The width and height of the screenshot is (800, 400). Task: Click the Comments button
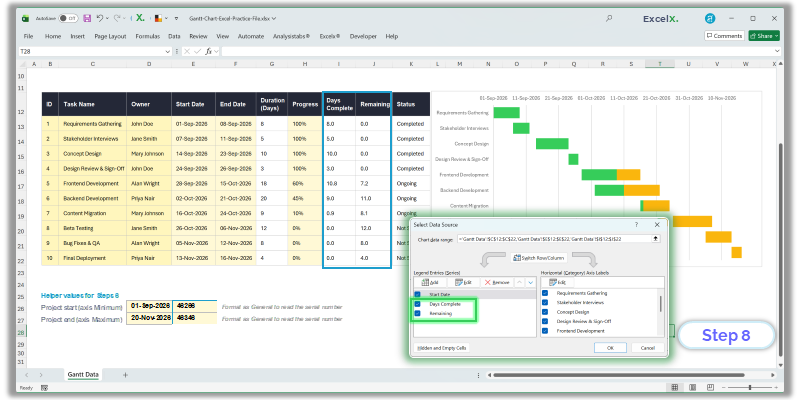tap(724, 36)
